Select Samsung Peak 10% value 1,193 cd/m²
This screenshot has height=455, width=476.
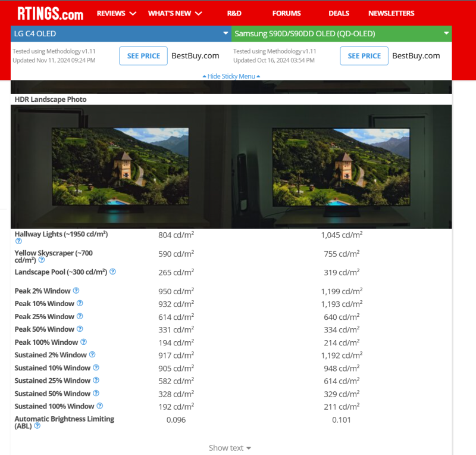coord(342,304)
